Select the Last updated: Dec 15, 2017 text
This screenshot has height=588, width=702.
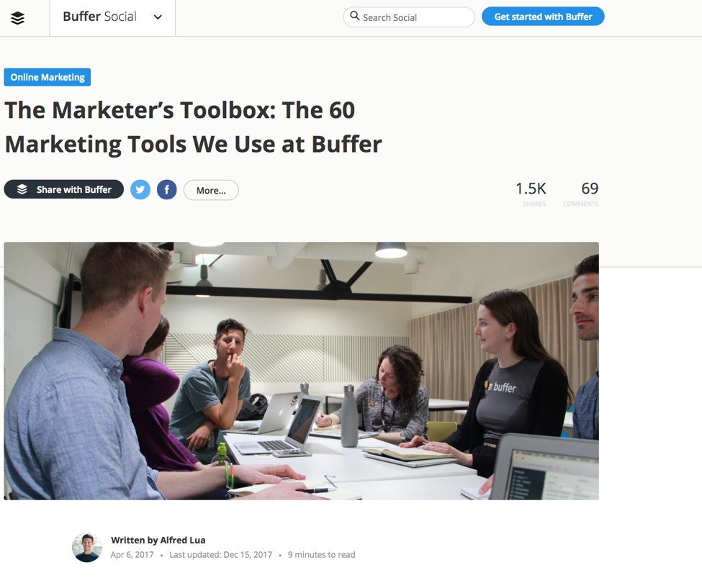(221, 555)
